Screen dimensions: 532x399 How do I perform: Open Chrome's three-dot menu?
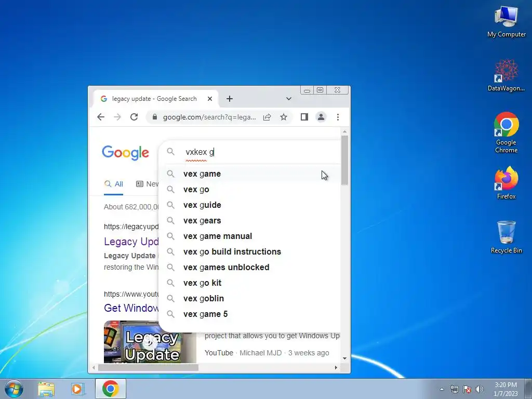tap(338, 117)
